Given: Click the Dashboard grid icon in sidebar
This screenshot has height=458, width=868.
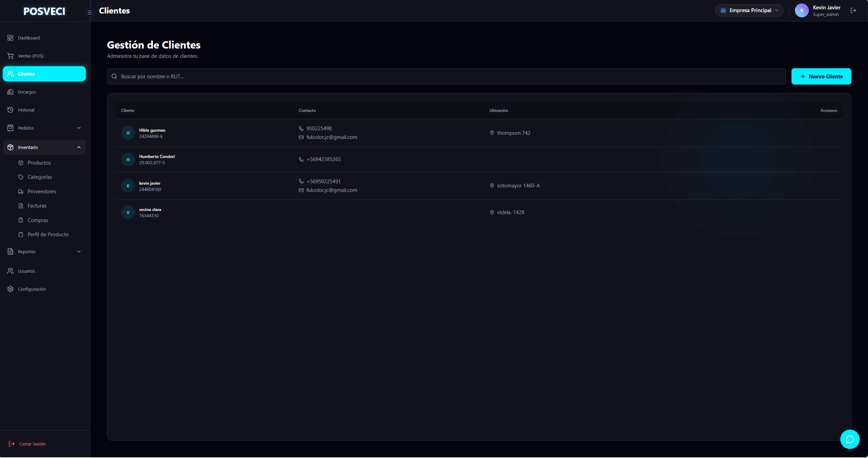Looking at the screenshot, I should tap(10, 38).
